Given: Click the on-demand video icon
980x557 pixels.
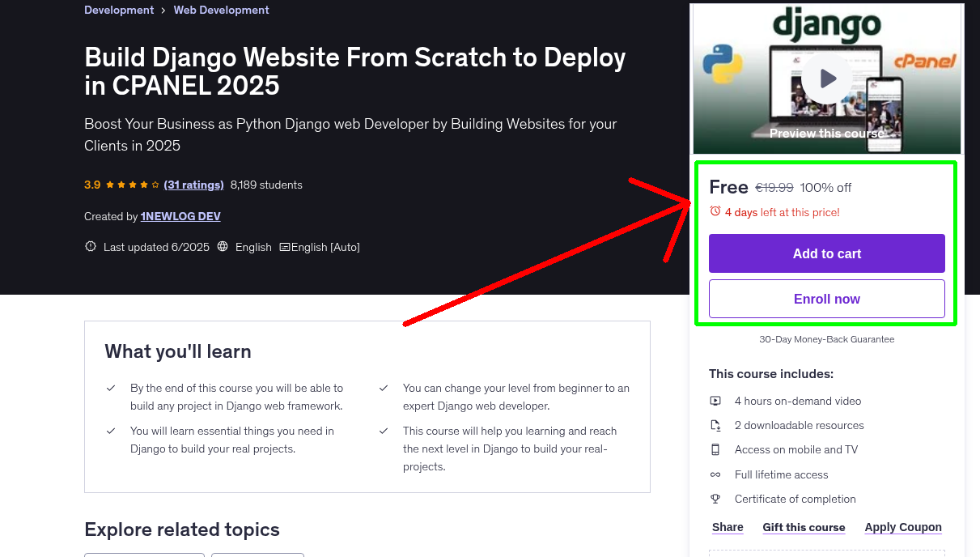Looking at the screenshot, I should (x=715, y=401).
